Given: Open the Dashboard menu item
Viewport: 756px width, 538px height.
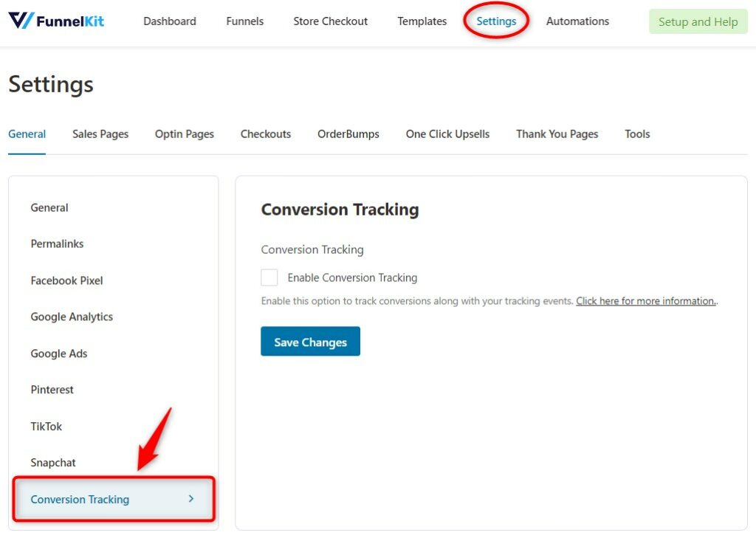Looking at the screenshot, I should (x=170, y=21).
